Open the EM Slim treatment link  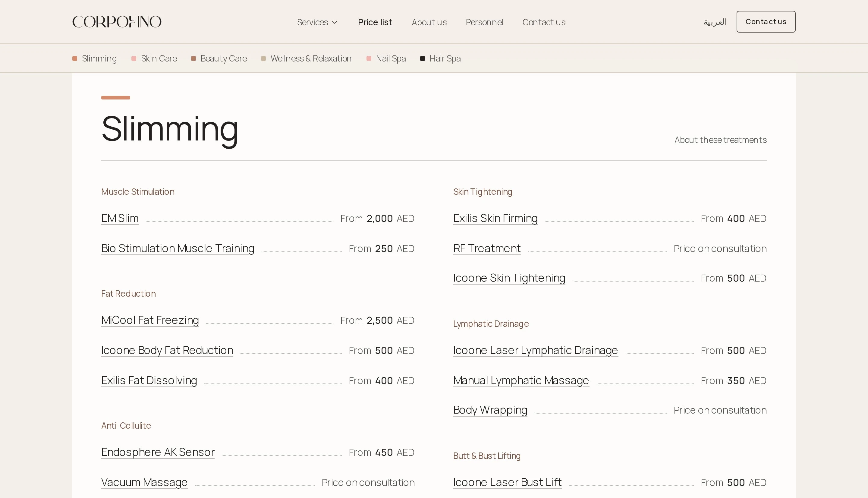pyautogui.click(x=120, y=218)
